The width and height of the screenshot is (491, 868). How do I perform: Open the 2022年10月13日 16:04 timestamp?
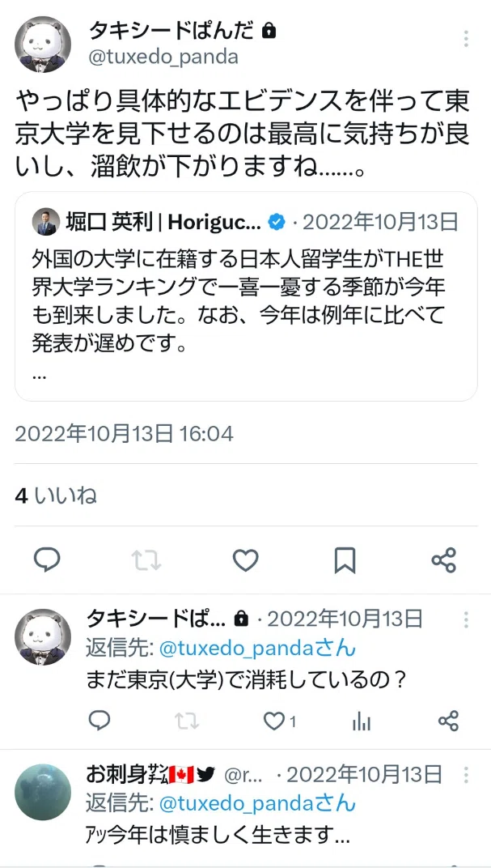(124, 433)
